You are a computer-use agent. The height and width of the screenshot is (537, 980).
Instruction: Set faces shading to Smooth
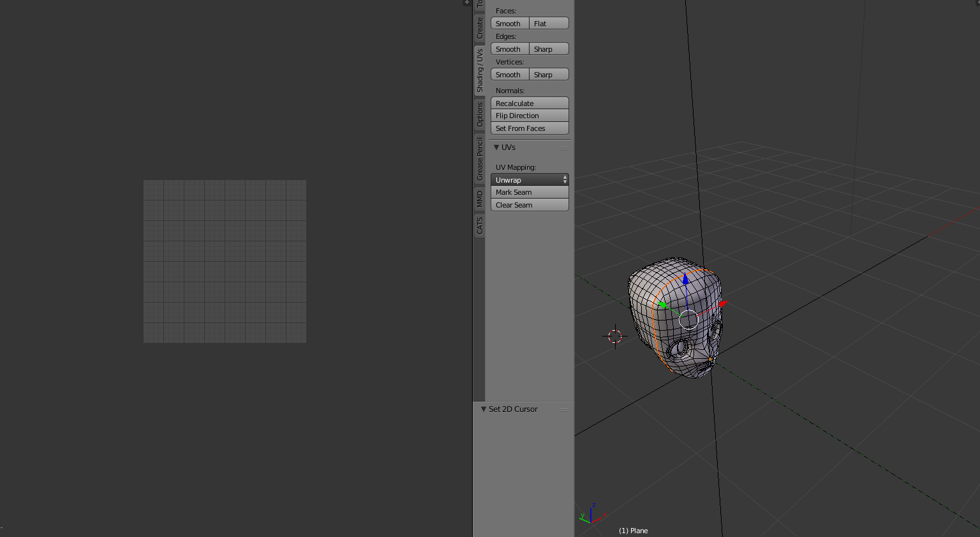tap(510, 24)
